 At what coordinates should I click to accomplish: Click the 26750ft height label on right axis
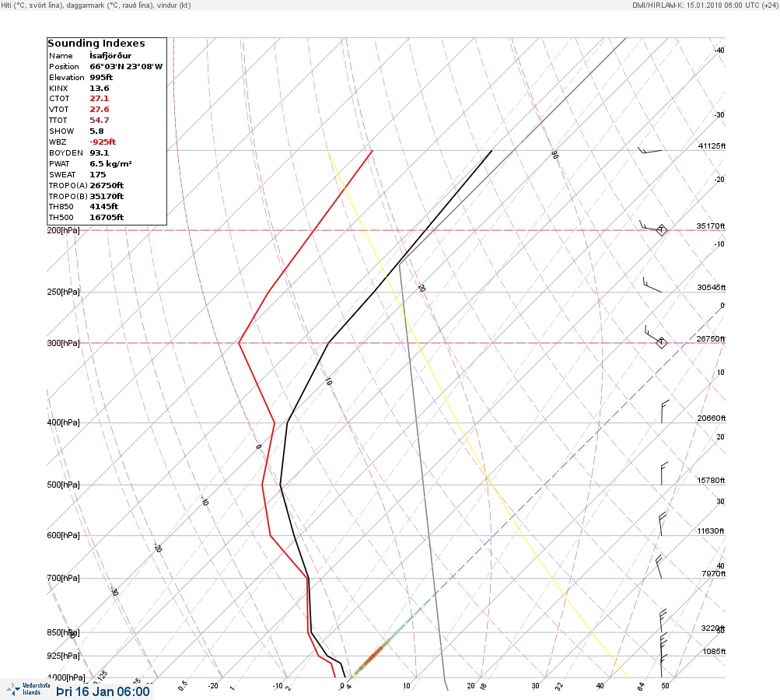[711, 339]
